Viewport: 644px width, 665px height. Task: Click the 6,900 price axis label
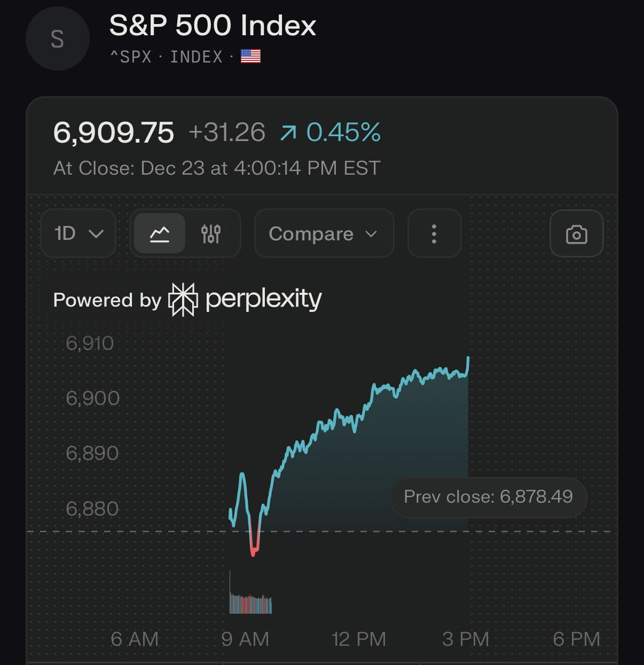pyautogui.click(x=92, y=398)
